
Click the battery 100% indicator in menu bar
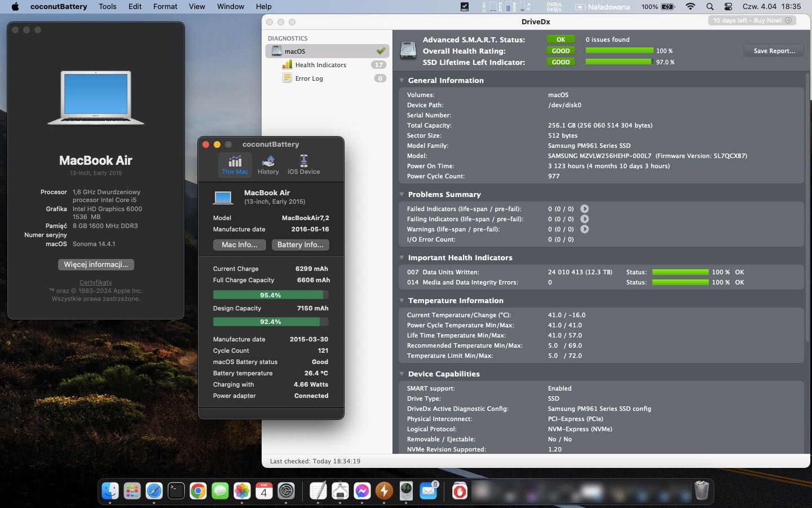658,7
